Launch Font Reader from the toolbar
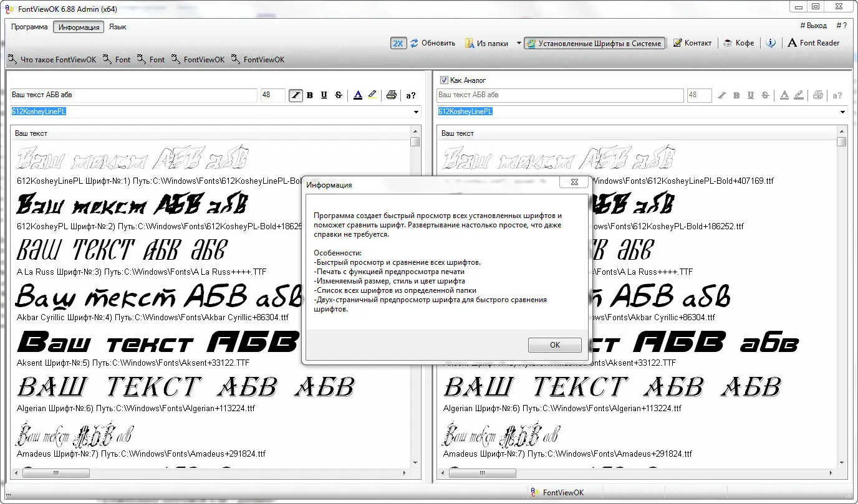 pyautogui.click(x=814, y=43)
